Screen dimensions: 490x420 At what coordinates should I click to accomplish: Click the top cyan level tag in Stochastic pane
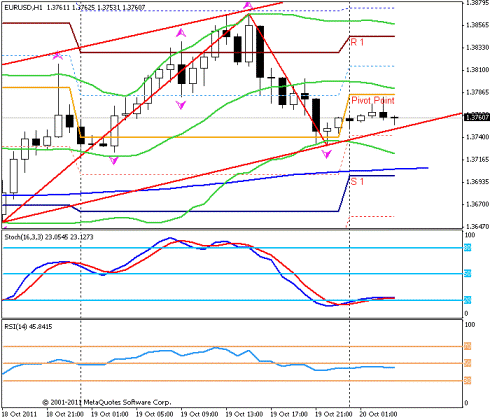pos(468,248)
